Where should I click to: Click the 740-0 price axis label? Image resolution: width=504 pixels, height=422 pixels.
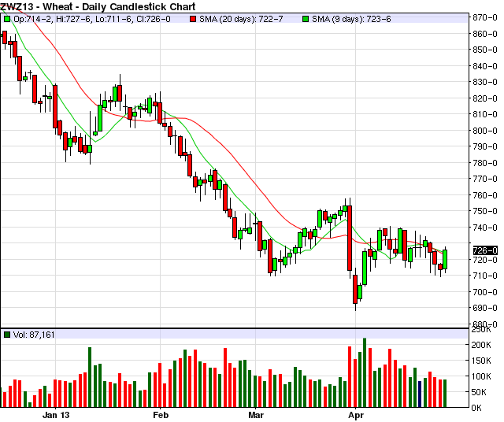coord(485,228)
